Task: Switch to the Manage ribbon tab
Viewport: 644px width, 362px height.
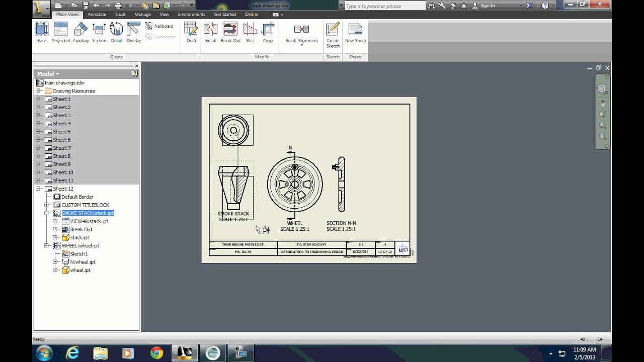Action: 142,15
